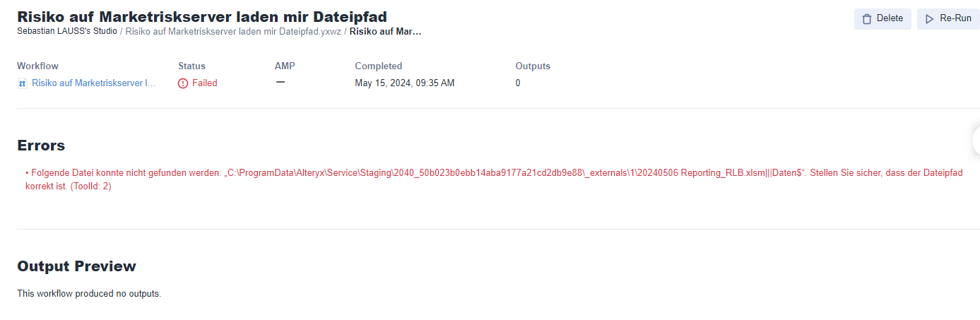Viewport: 980px width, 320px height.
Task: Click the trash can icon
Action: coord(867,19)
